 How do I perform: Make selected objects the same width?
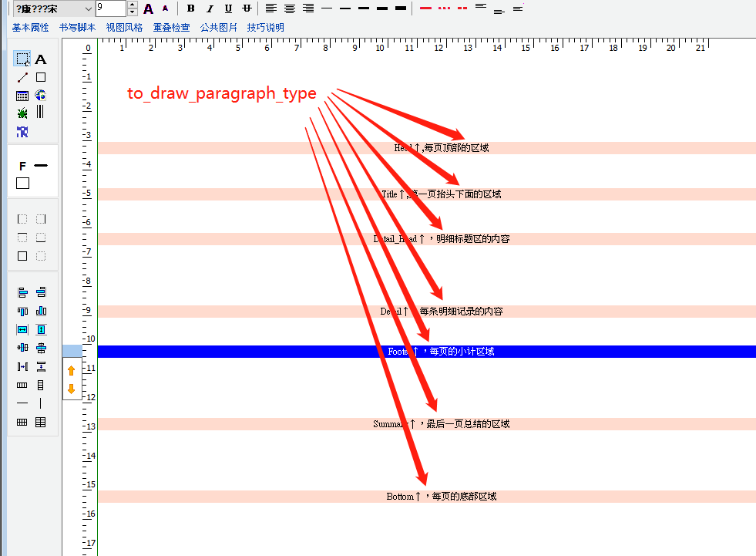[x=22, y=329]
